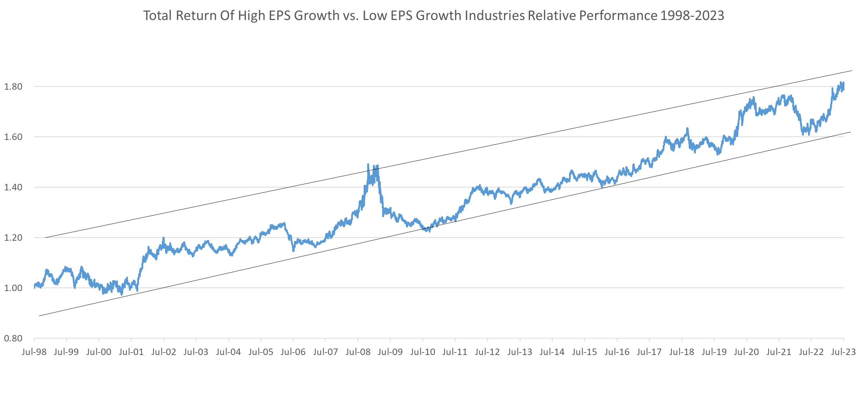Click the Jul-08 x-axis label

click(x=358, y=352)
